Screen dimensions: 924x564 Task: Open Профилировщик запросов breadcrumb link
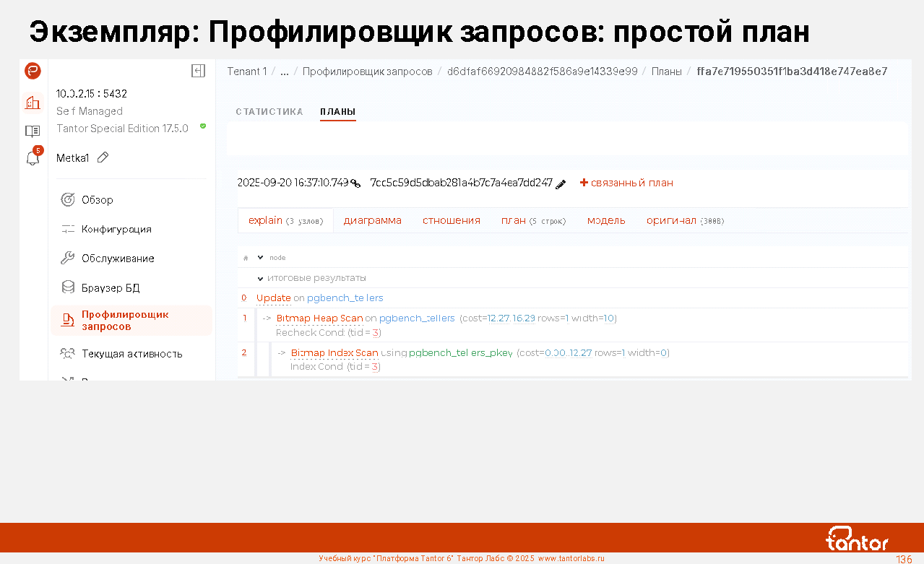367,71
